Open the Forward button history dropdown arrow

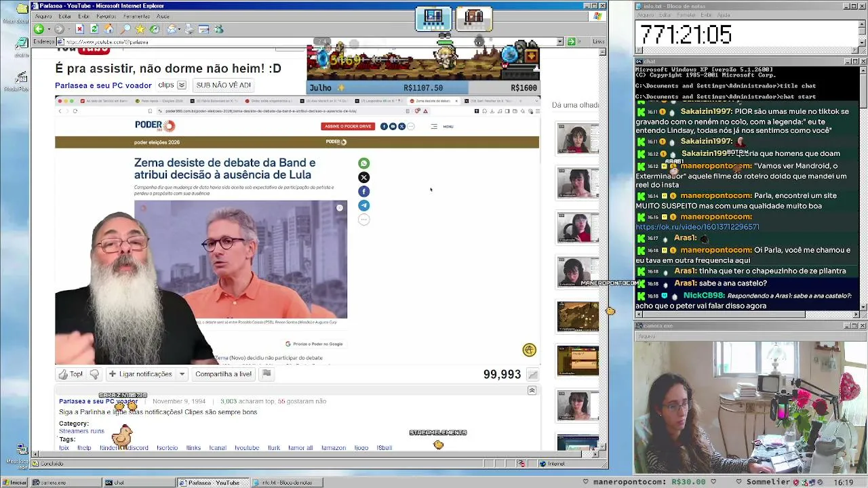tap(68, 29)
